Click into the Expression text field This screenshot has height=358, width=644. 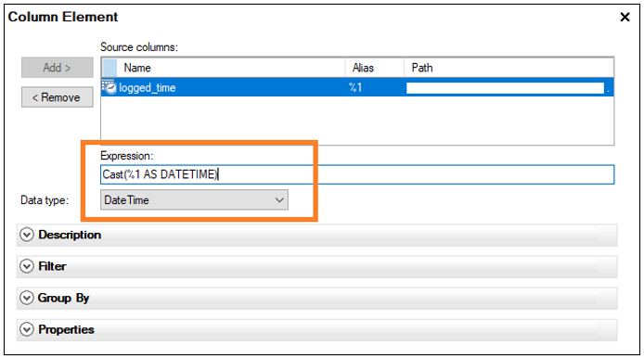pyautogui.click(x=357, y=174)
